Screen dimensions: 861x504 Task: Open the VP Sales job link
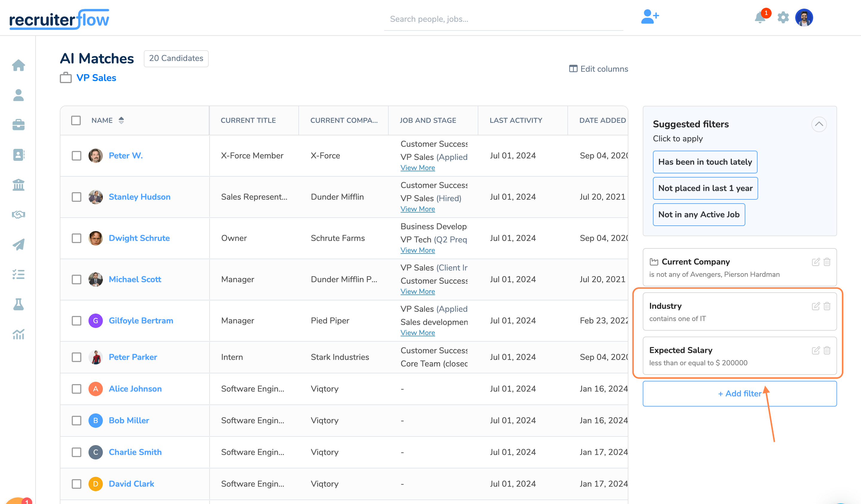click(x=96, y=78)
